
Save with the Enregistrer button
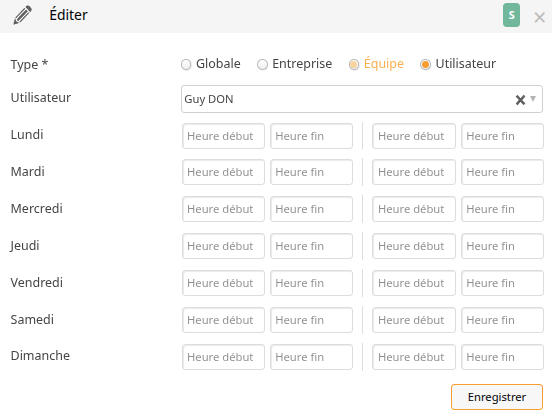tap(497, 397)
